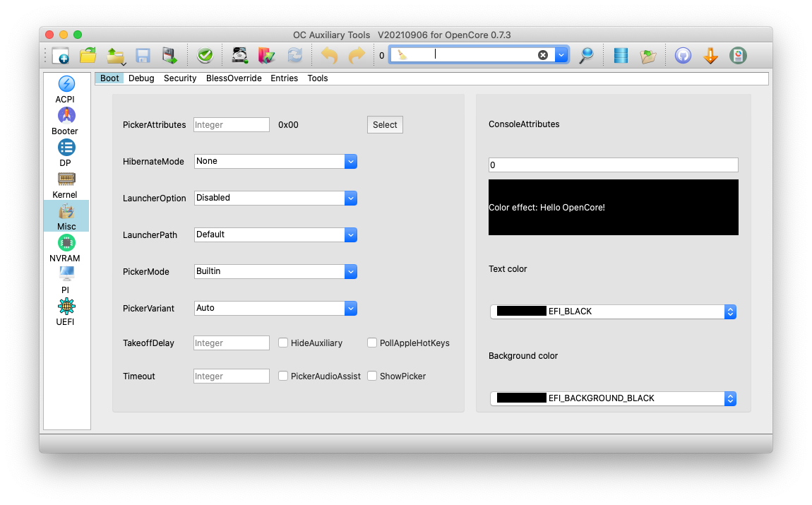Open recent files folder icon with arrow

(116, 55)
